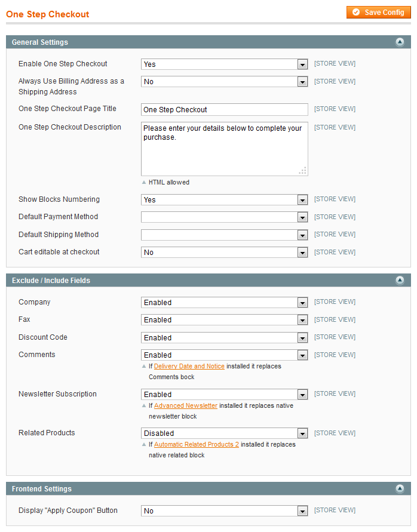Collapse the Frontend Settings arrow icon
This screenshot has height=532, width=417.
click(x=400, y=489)
